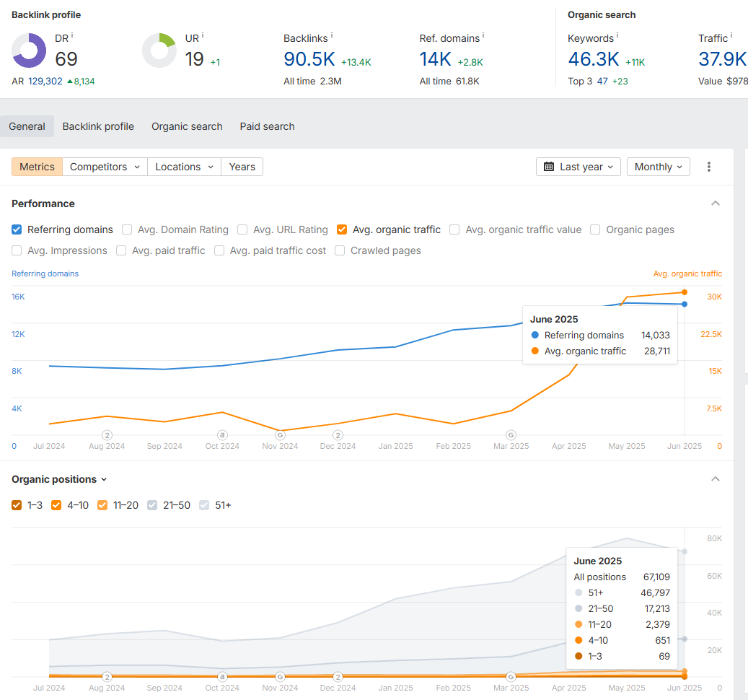Click the info icon next to DR
Viewport: 748px width, 700px height.
point(72,35)
